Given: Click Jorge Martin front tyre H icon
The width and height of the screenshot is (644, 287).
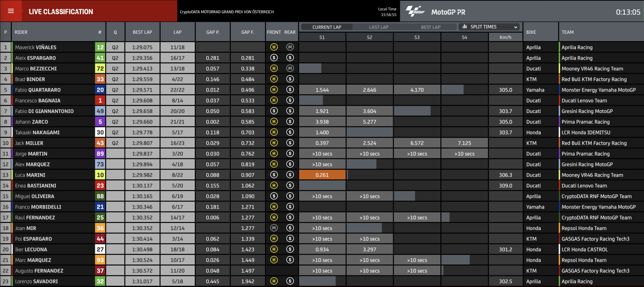Looking at the screenshot, I should [x=274, y=154].
